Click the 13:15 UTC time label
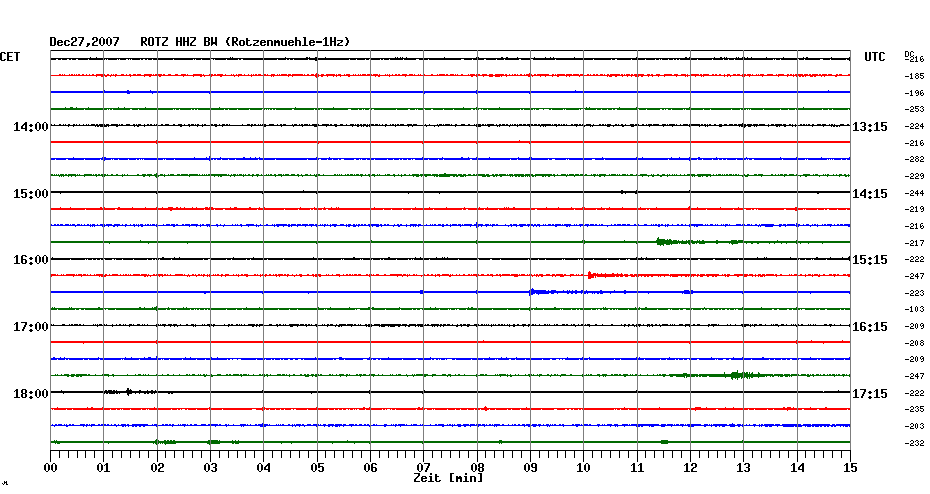The height and width of the screenshot is (494, 930). tap(870, 127)
